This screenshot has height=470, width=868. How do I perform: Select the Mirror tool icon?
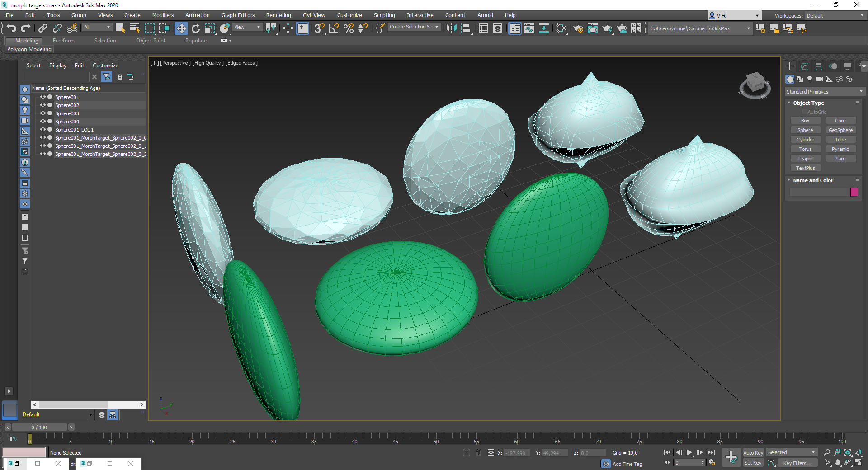click(x=452, y=28)
